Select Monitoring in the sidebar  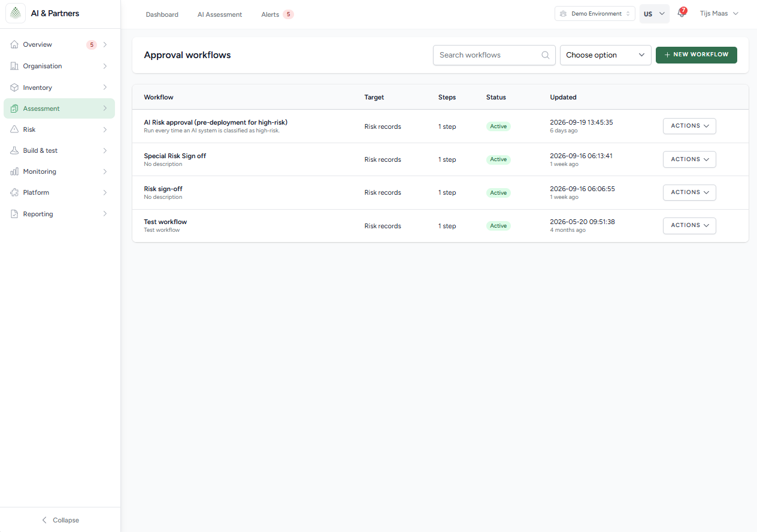click(x=59, y=171)
